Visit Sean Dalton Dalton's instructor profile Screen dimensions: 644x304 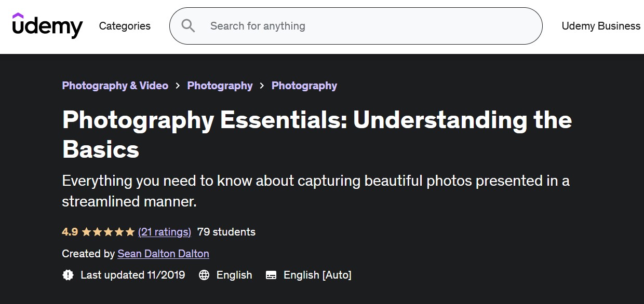(x=163, y=254)
